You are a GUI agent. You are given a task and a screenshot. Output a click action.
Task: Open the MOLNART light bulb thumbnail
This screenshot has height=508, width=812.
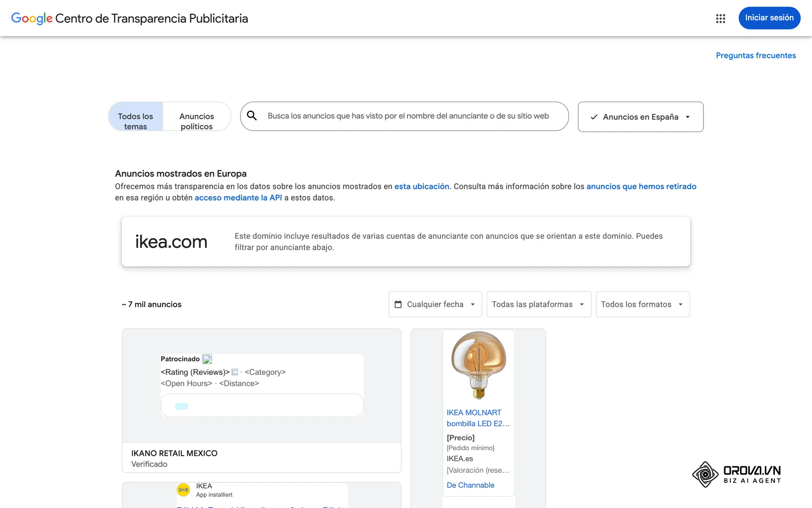click(479, 365)
